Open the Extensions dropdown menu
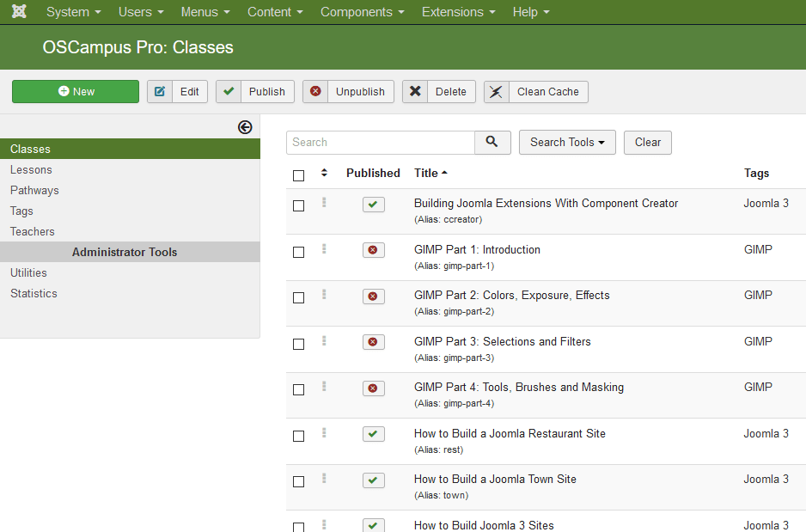Viewport: 806px width, 532px height. click(459, 12)
